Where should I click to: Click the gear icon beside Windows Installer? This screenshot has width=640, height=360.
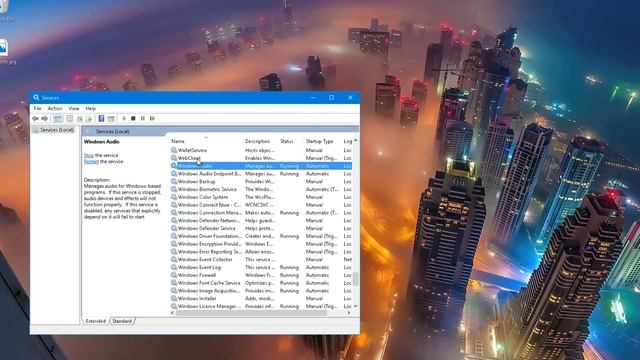[x=174, y=298]
